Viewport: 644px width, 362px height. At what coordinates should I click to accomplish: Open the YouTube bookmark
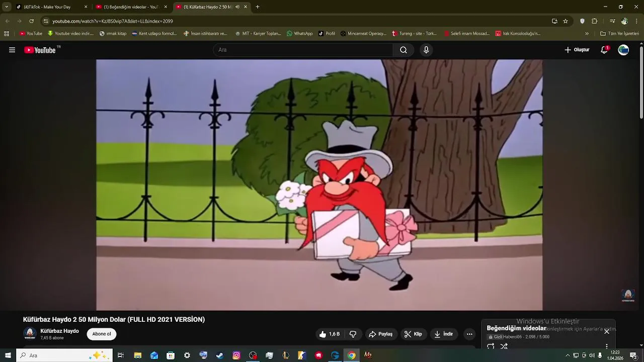tap(31, 34)
